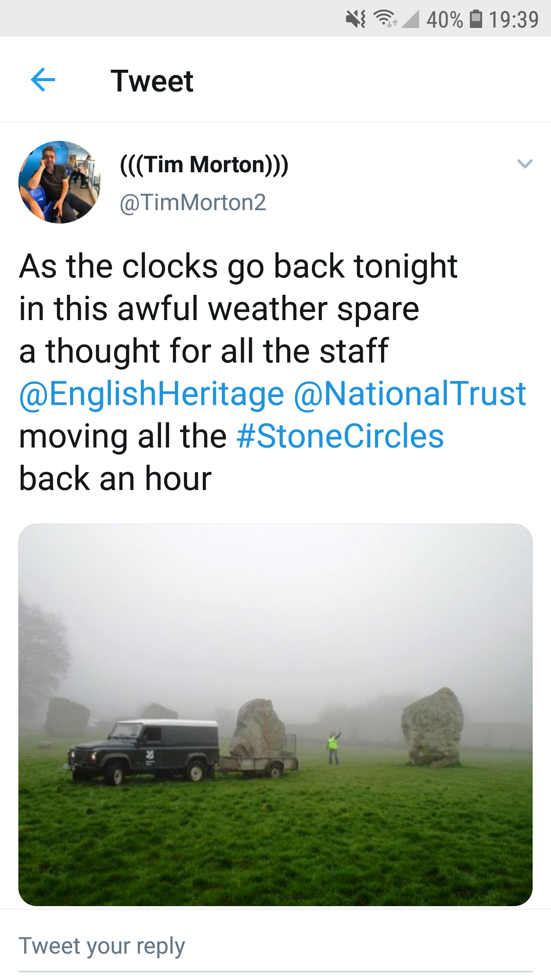This screenshot has height=980, width=551.
Task: Tap the 40% battery percentage
Action: point(445,20)
